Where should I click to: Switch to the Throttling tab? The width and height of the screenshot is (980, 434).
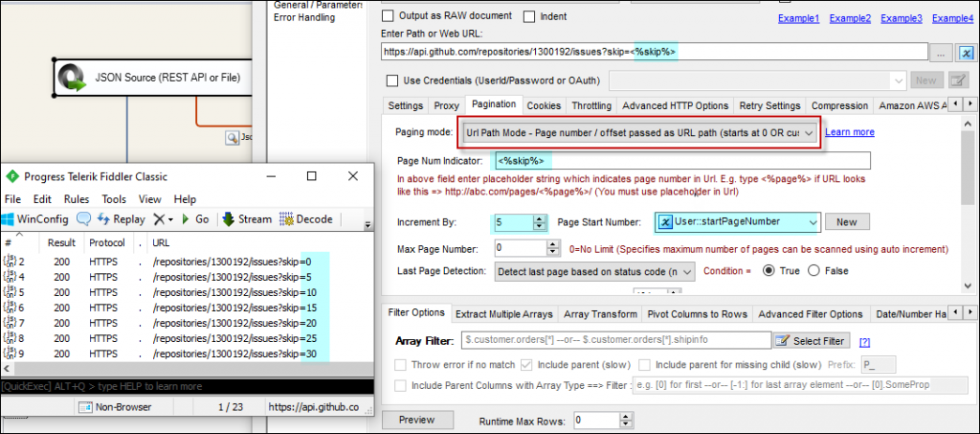tap(590, 105)
